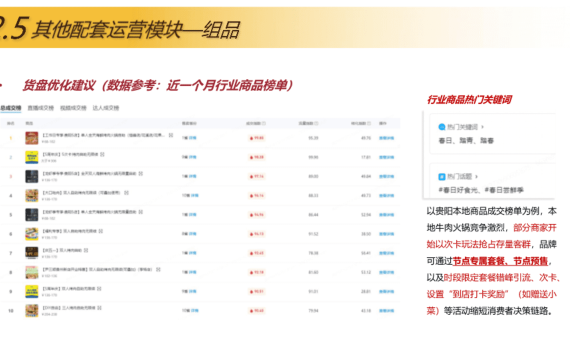Screen dimensions: 570x360
Task: Switch to the 总成交榜 tab
Action: coord(11,108)
